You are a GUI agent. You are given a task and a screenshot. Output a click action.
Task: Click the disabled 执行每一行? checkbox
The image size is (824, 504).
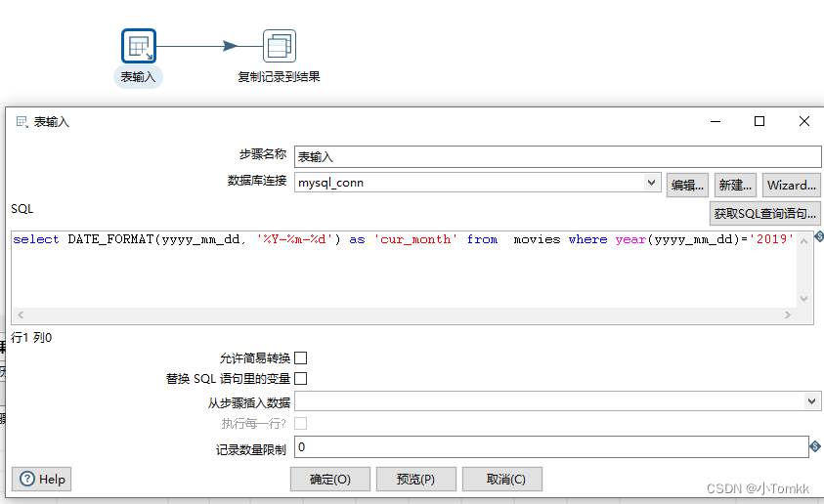click(x=301, y=423)
